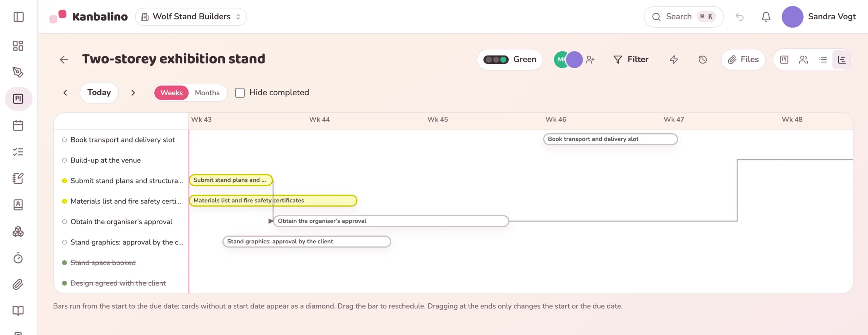Open the Files button
868x335 pixels.
tap(743, 60)
